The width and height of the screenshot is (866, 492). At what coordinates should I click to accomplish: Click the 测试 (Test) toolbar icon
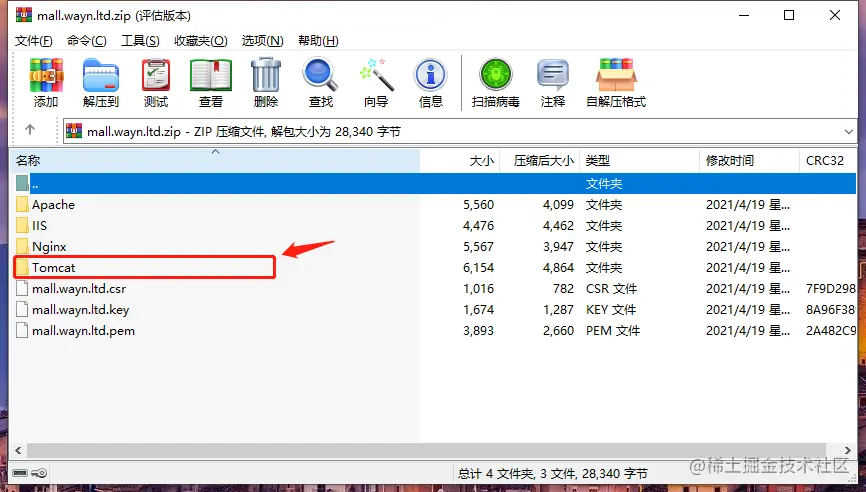(156, 75)
